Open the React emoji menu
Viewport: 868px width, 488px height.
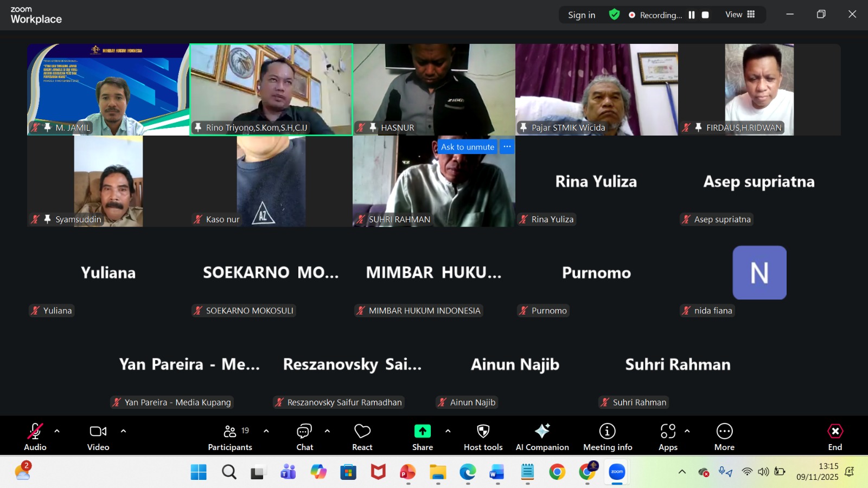pos(362,437)
